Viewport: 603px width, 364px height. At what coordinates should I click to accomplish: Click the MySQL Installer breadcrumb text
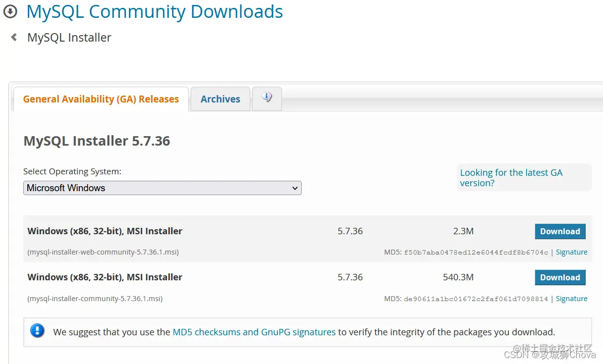(x=69, y=38)
